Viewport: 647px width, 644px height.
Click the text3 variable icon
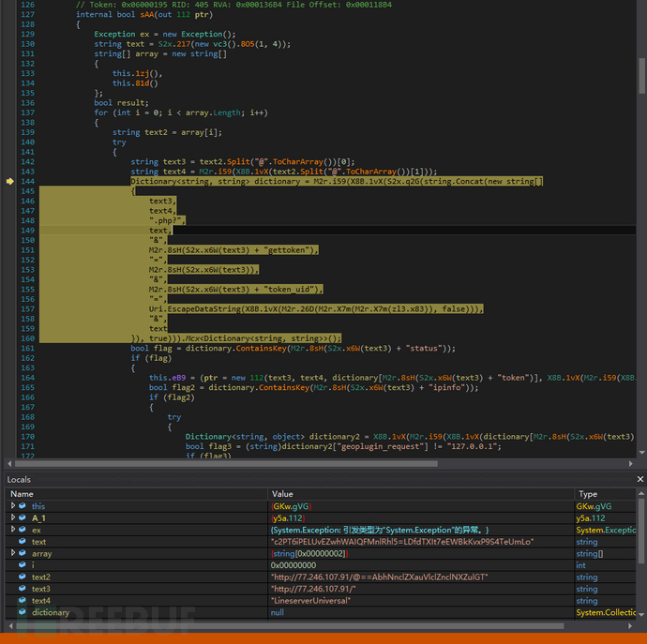coord(23,589)
